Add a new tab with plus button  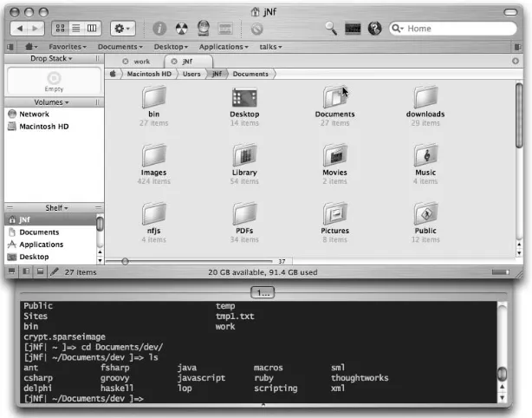516,61
